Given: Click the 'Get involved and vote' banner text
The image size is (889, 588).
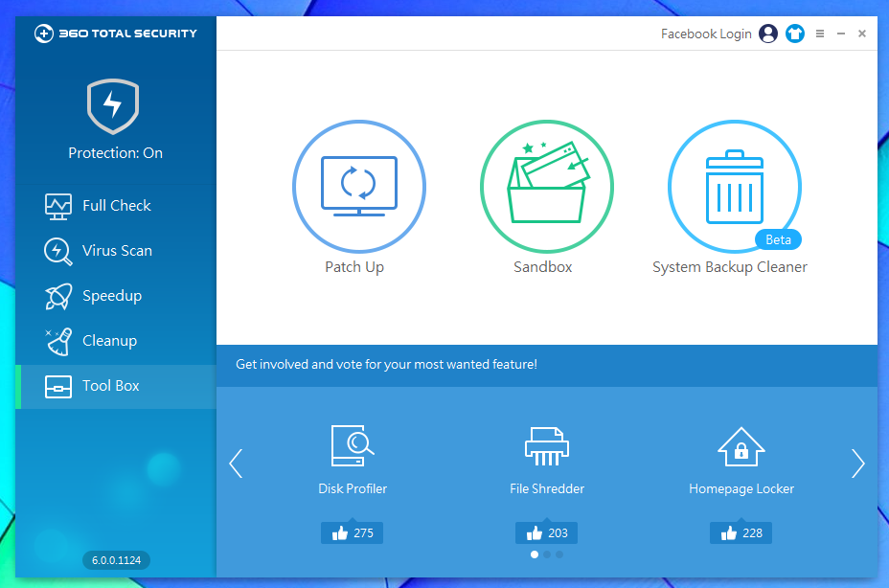Looking at the screenshot, I should click(x=386, y=364).
